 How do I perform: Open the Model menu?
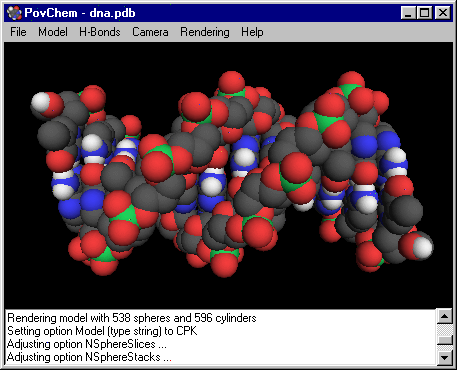coord(53,32)
